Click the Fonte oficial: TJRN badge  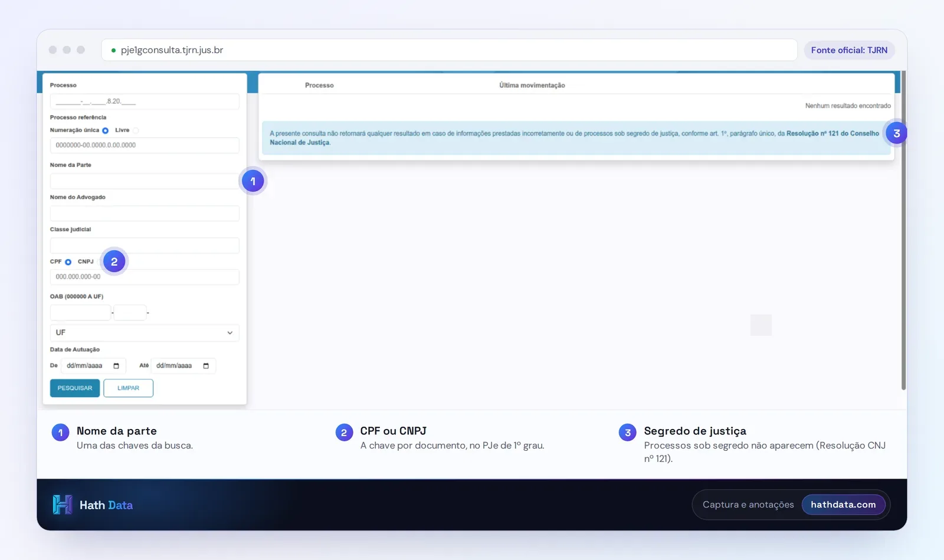(x=849, y=50)
